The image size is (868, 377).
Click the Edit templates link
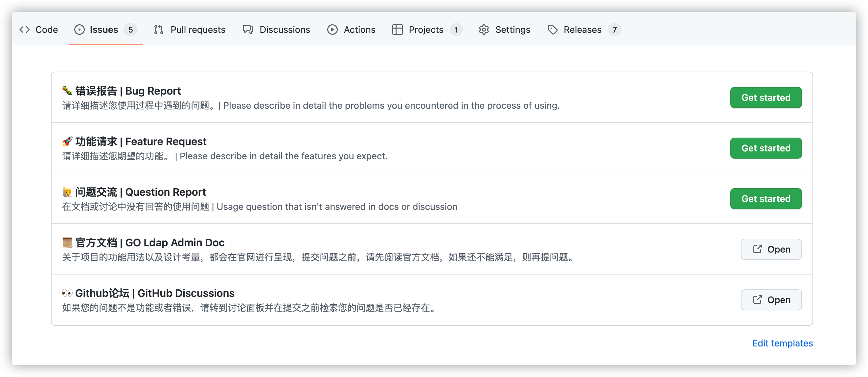[782, 343]
